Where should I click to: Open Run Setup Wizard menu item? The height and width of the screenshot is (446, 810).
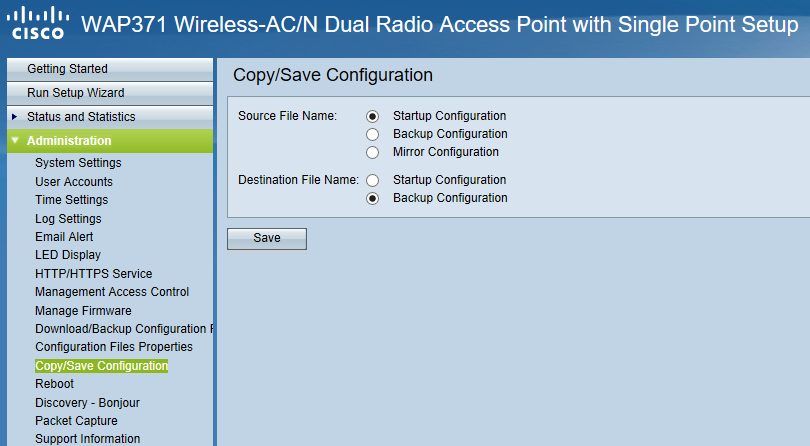point(110,93)
